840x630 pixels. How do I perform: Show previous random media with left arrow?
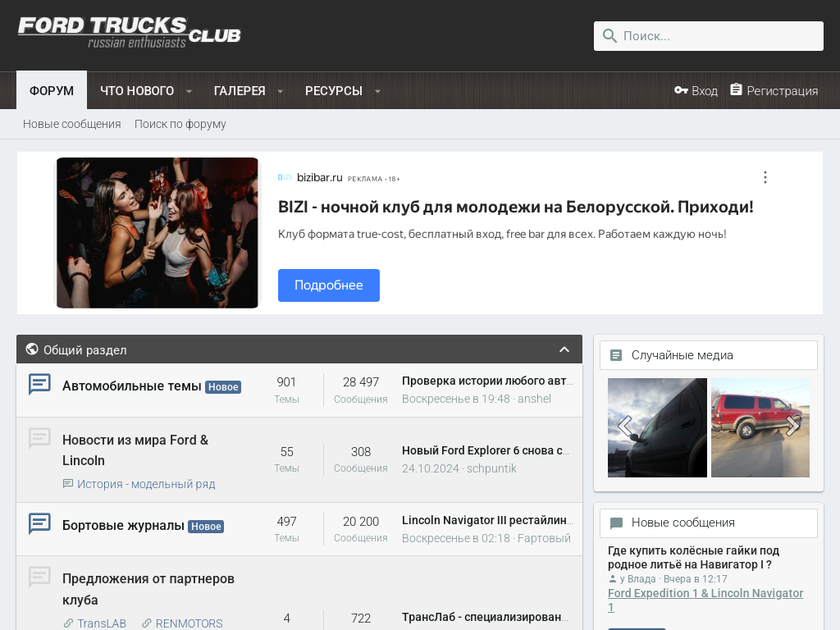[x=624, y=426]
